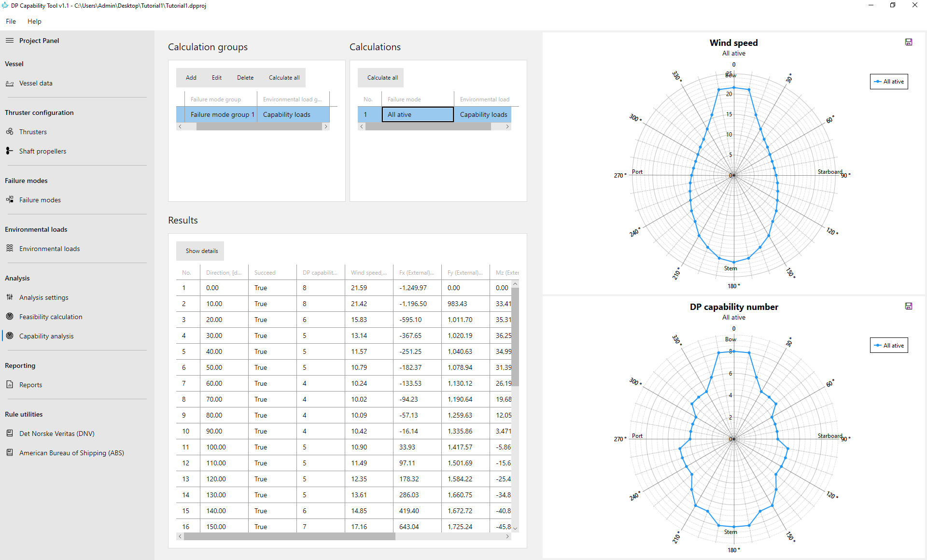Restore down the application window
Viewport: 927px width, 560px height.
(x=893, y=5)
